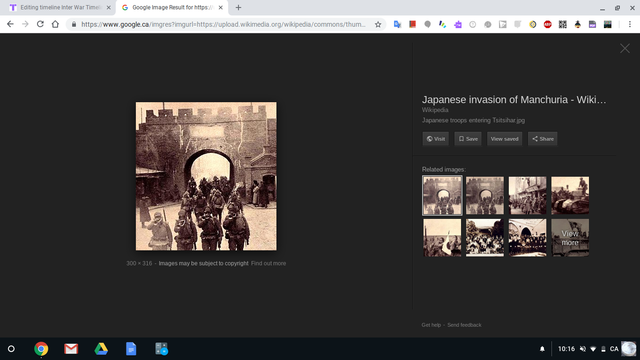Click the Wikipedia source link
640x360 pixels.
(x=435, y=110)
